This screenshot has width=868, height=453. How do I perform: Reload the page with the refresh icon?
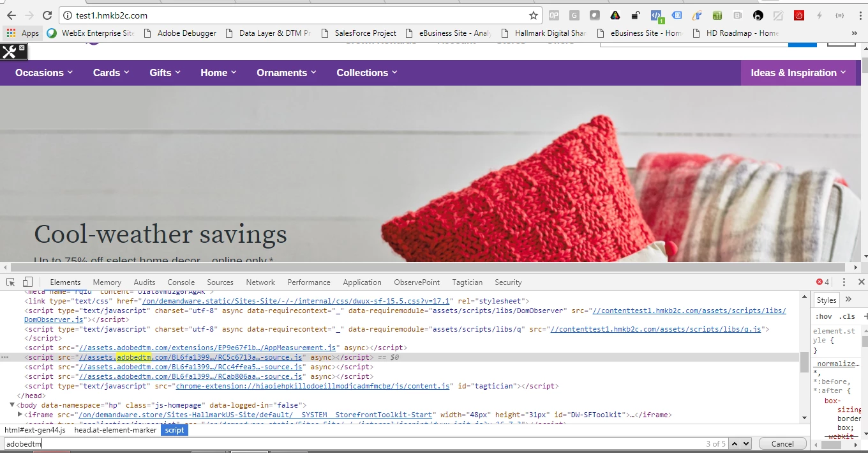pos(47,15)
